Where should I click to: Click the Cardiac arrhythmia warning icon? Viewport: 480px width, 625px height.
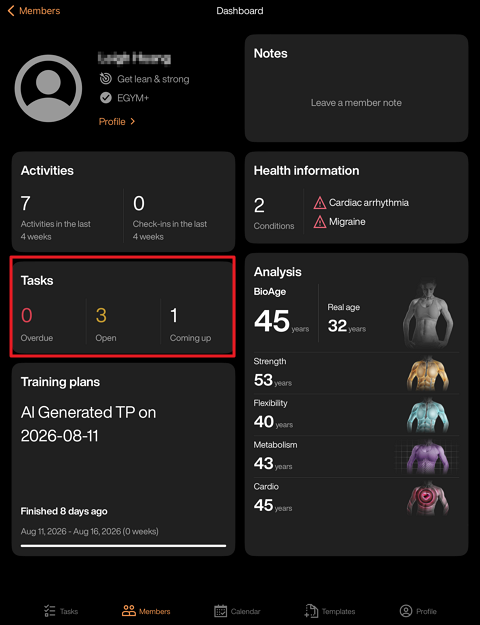tap(320, 203)
